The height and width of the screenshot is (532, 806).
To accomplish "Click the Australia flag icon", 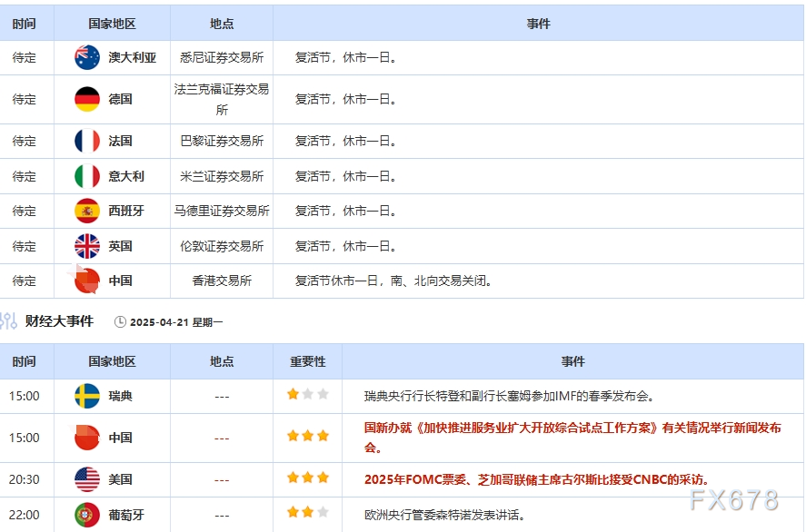I will click(85, 58).
